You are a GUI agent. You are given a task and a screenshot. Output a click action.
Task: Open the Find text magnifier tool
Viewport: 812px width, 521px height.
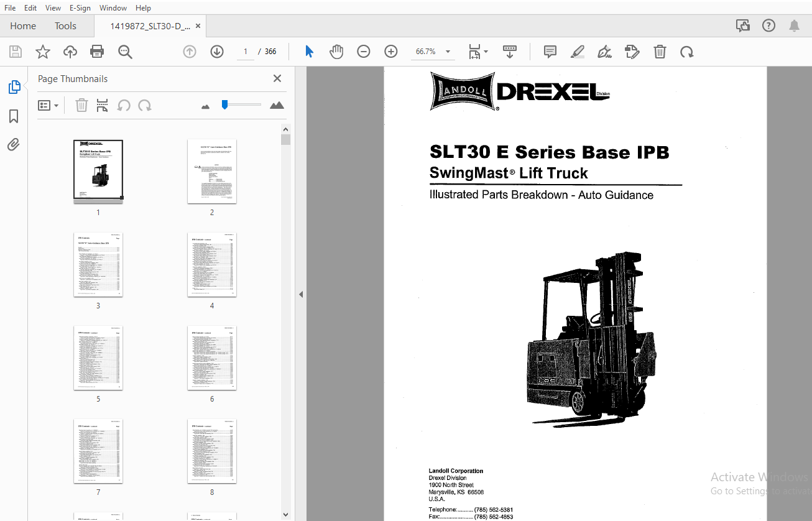coord(126,52)
